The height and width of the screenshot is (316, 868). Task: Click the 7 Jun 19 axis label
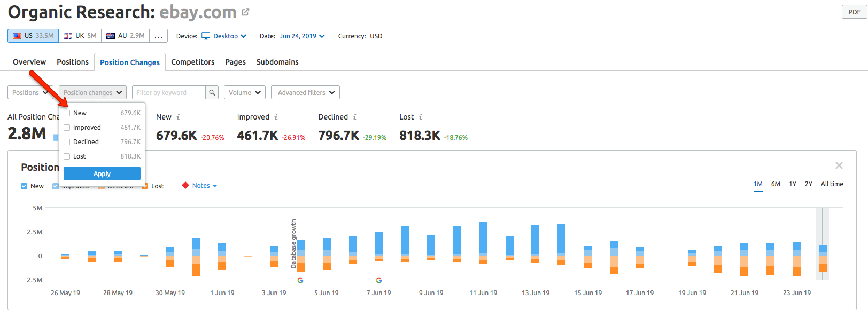(x=379, y=293)
